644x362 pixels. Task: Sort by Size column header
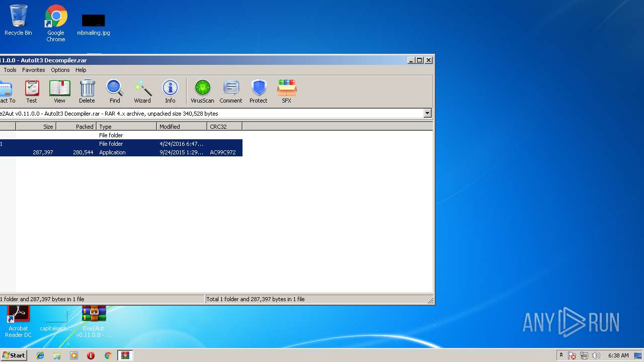coord(36,126)
